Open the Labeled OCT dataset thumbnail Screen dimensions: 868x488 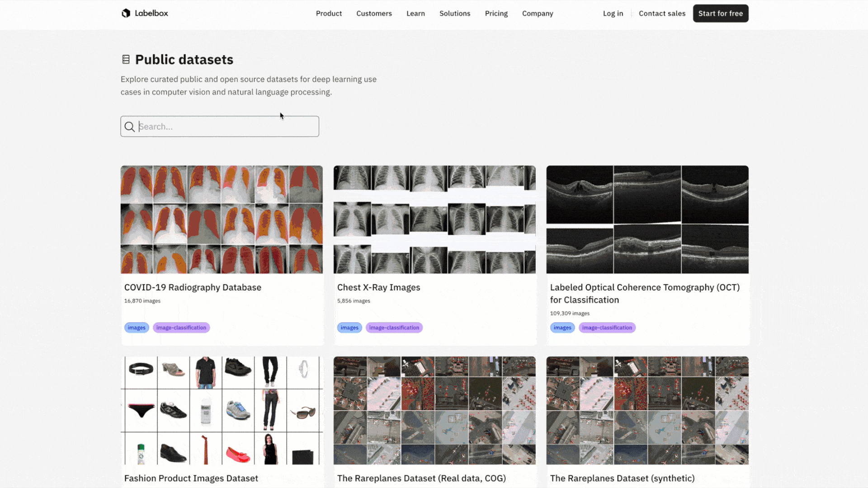click(647, 219)
